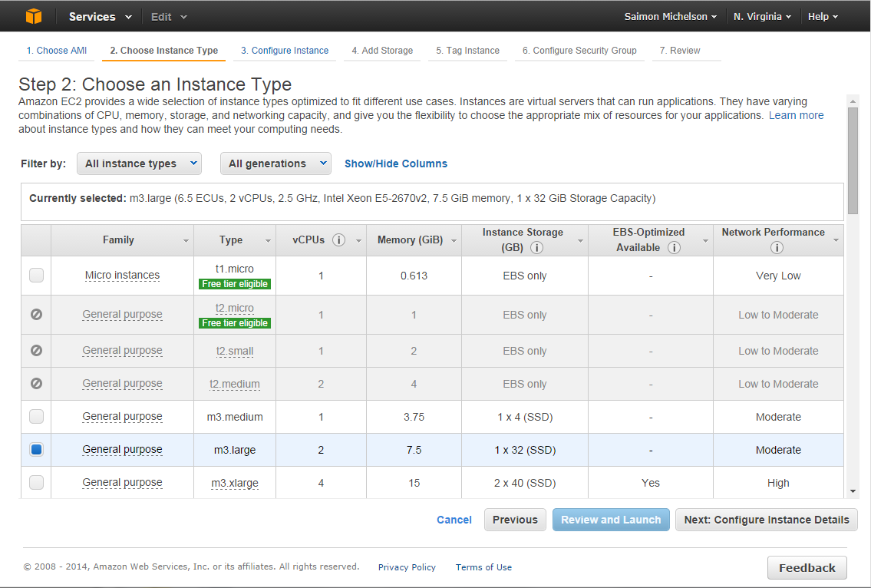The height and width of the screenshot is (588, 871).
Task: Go to 6. Configure Security Group step
Action: pos(579,51)
